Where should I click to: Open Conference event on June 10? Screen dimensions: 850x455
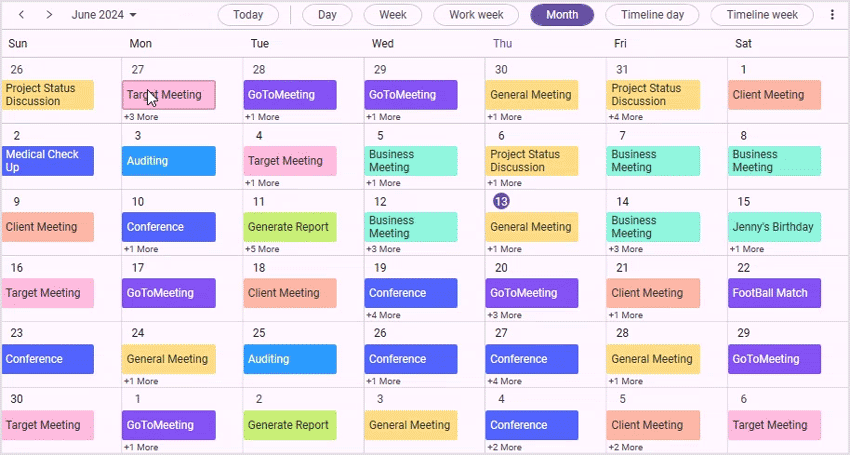tap(169, 227)
